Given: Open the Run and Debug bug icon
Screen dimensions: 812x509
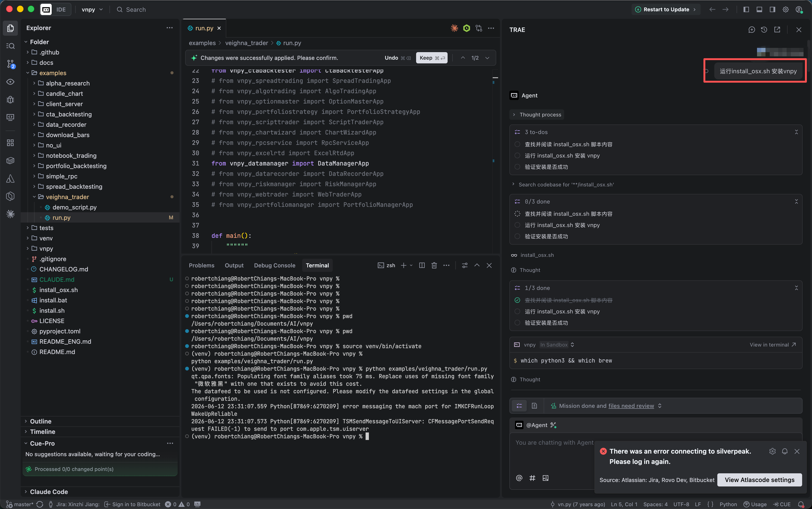Looking at the screenshot, I should (10, 100).
